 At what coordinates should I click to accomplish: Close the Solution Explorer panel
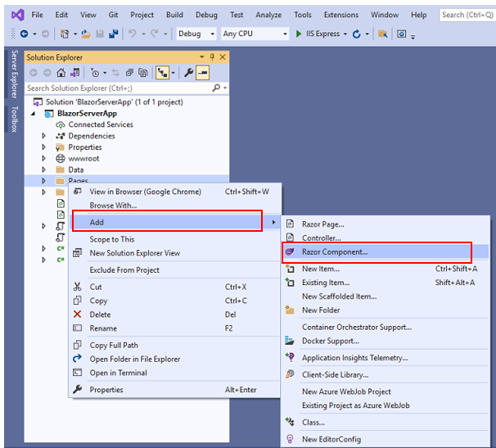(x=223, y=57)
